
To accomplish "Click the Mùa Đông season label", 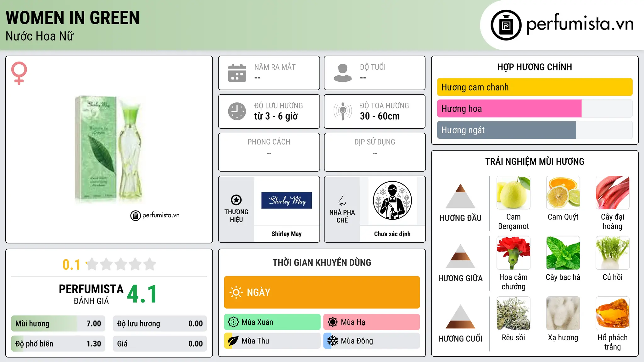I will click(x=357, y=341).
